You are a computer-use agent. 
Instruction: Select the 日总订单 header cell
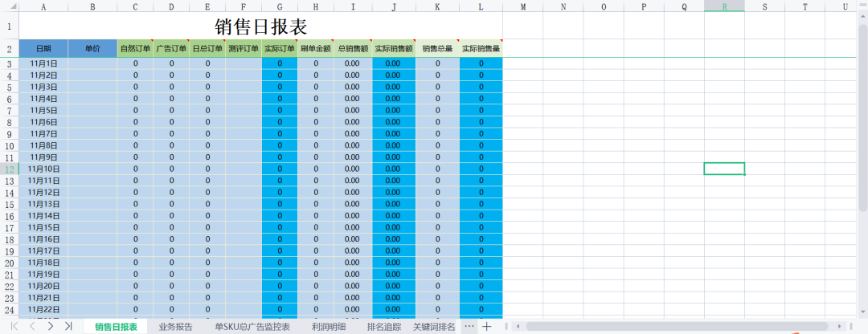[x=207, y=48]
